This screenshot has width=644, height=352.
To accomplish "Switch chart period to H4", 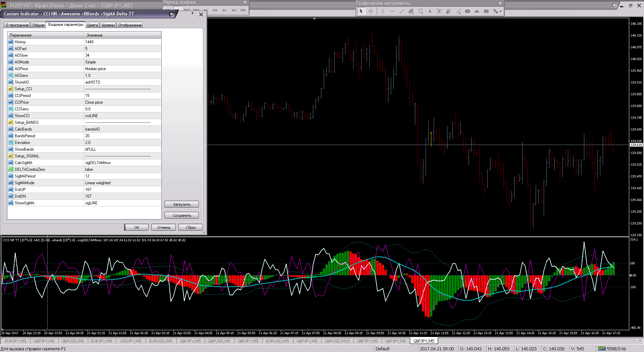I will (x=215, y=10).
